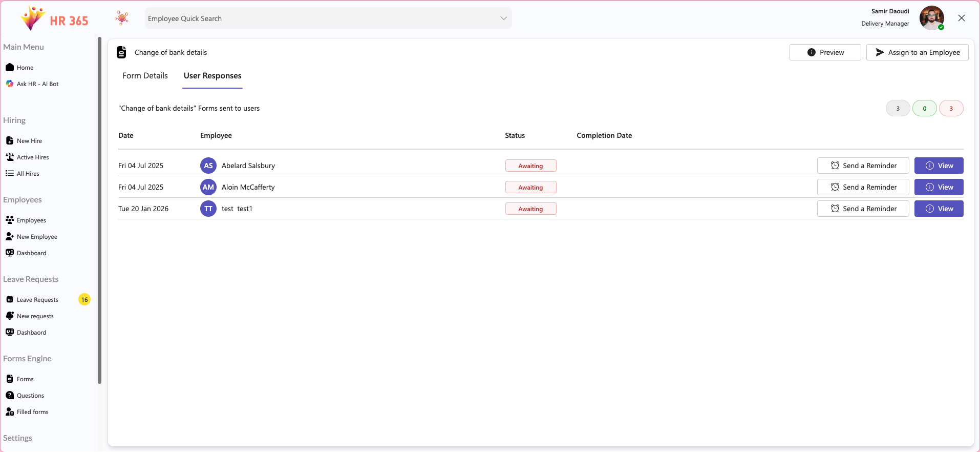980x452 pixels.
Task: Select the User Responses tab
Action: (x=212, y=76)
